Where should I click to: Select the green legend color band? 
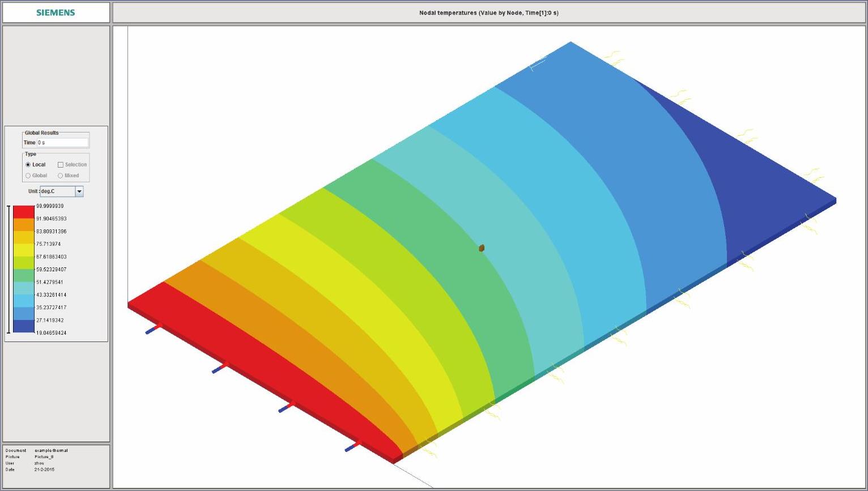point(24,275)
